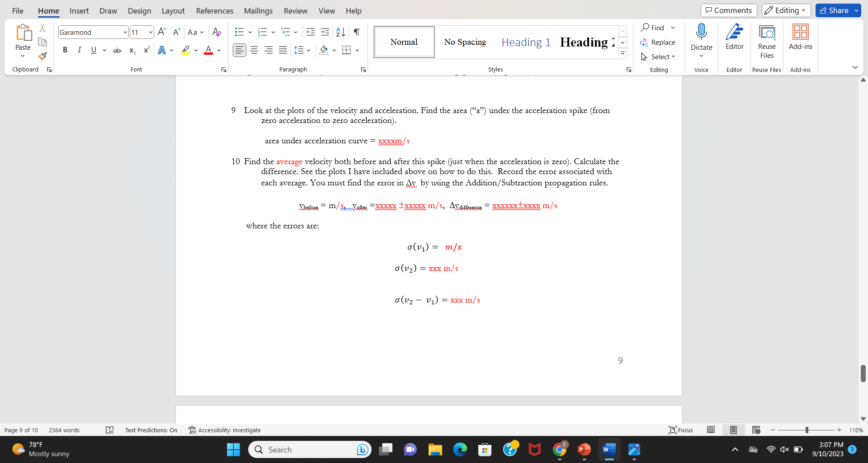Viewport: 868px width, 463px height.
Task: Click the Comments button
Action: point(729,10)
